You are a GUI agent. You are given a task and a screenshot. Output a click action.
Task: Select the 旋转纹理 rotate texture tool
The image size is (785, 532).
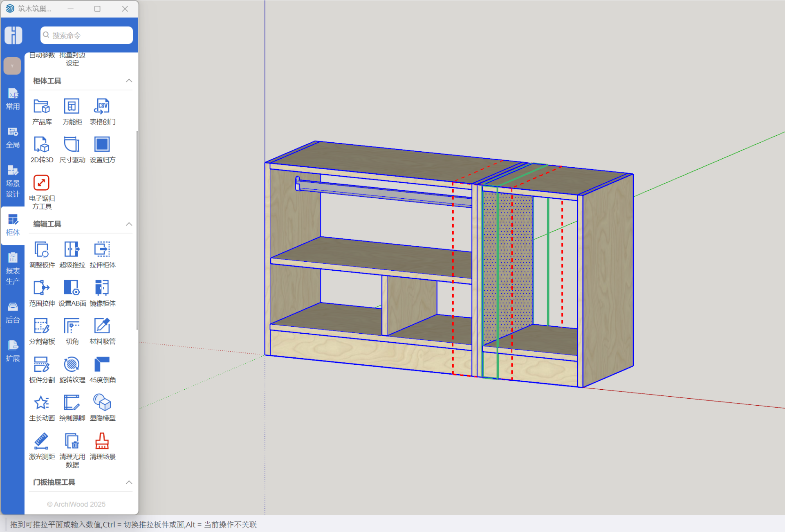click(72, 365)
